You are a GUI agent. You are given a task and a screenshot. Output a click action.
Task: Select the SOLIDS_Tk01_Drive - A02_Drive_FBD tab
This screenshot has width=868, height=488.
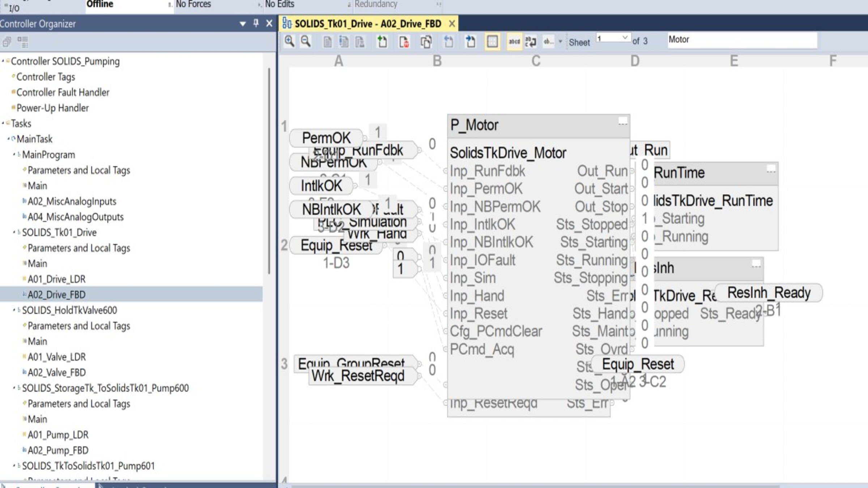(368, 24)
